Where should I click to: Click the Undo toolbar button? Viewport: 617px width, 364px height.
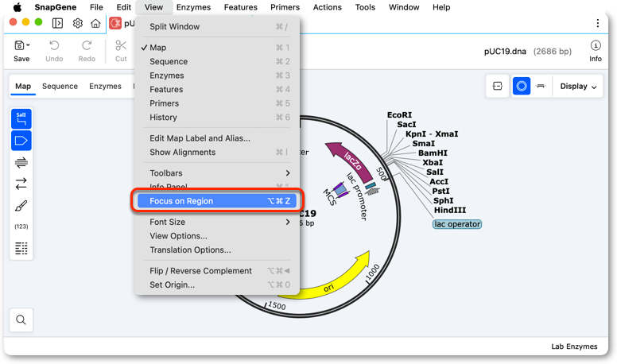click(54, 51)
